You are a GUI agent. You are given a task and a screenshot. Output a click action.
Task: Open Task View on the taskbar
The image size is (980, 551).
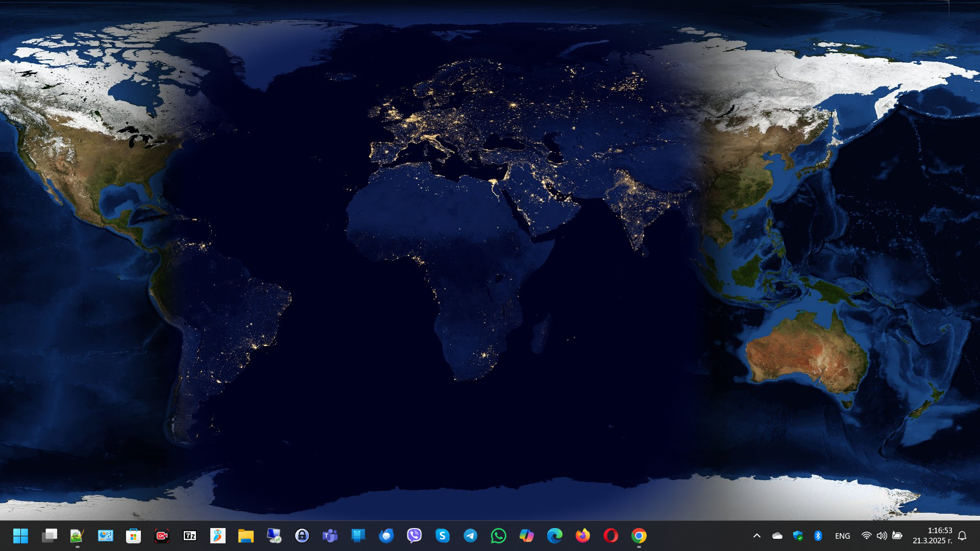(50, 536)
